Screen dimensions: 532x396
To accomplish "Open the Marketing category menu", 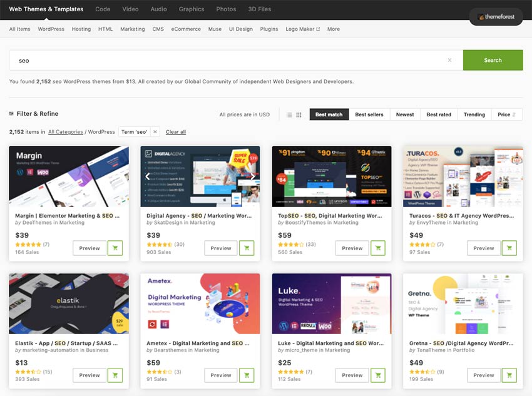I will 133,29.
